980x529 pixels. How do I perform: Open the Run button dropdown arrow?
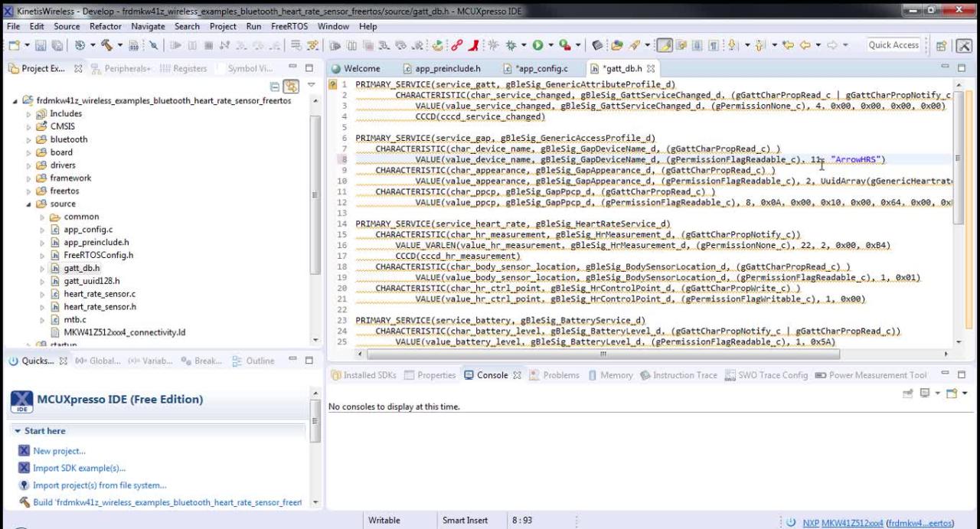[550, 45]
